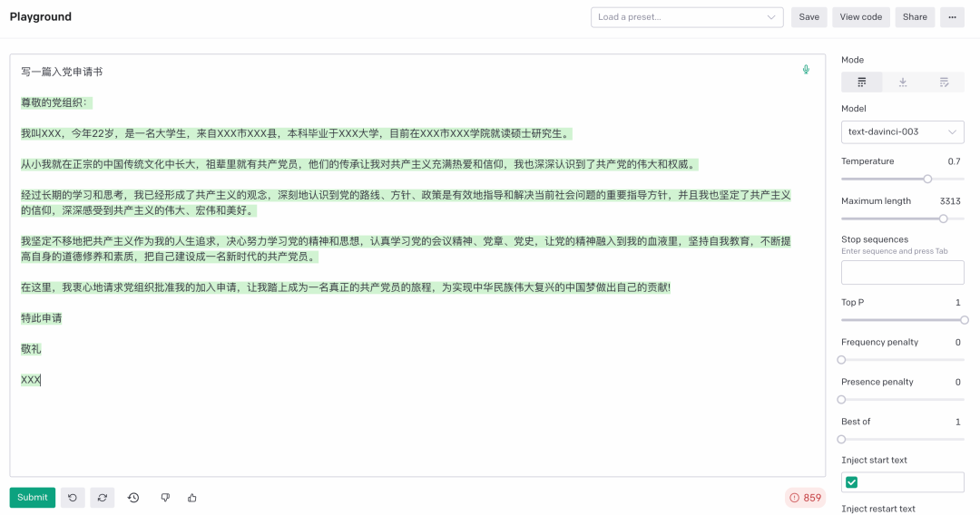Select the Insert mode icon
This screenshot has height=515, width=980.
coord(903,82)
